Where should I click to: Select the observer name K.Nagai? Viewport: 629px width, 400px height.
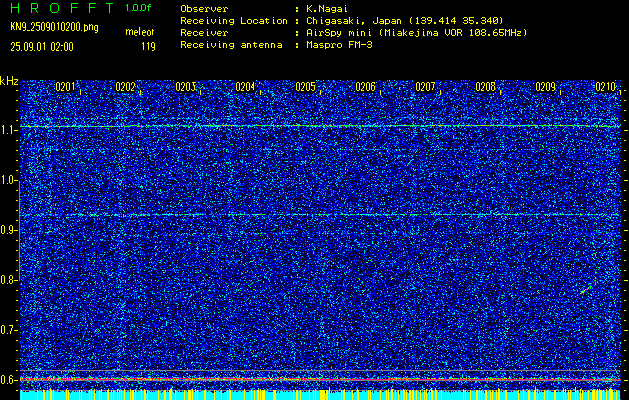coord(326,8)
